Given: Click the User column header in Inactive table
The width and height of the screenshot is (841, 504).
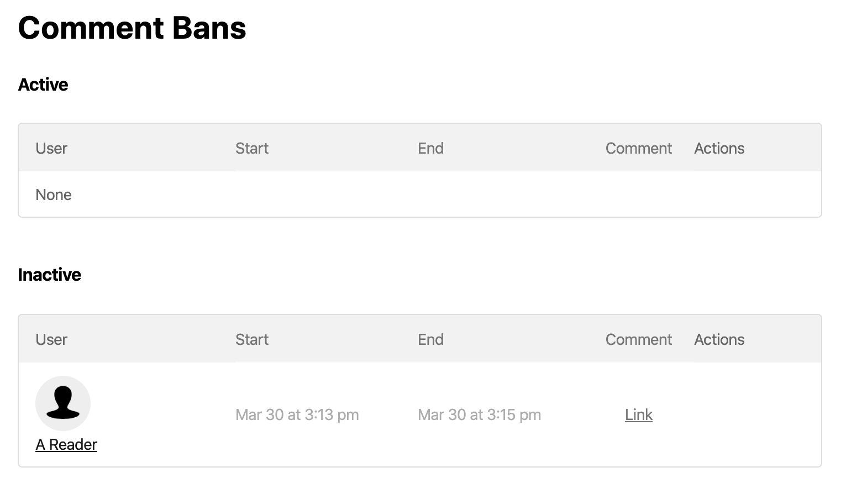Looking at the screenshot, I should pyautogui.click(x=51, y=339).
